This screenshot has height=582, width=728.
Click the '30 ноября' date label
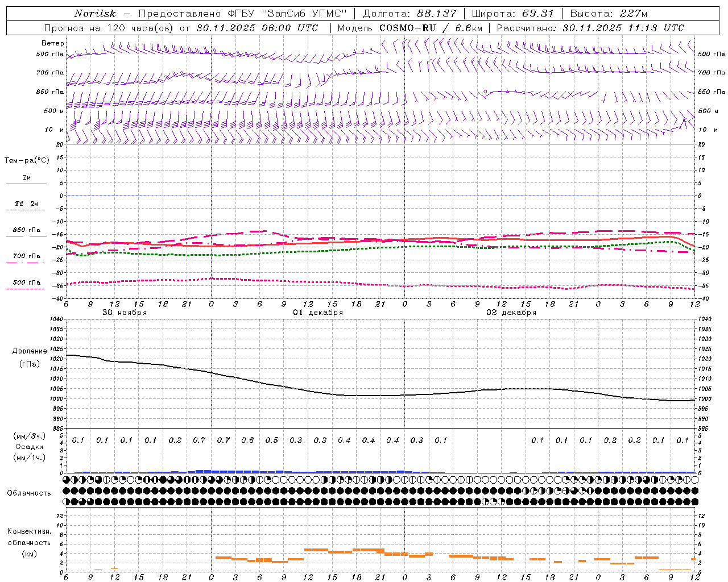tap(125, 313)
